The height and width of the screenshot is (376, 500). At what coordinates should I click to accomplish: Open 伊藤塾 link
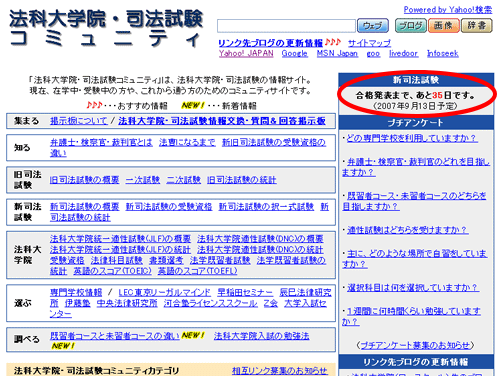tap(77, 303)
